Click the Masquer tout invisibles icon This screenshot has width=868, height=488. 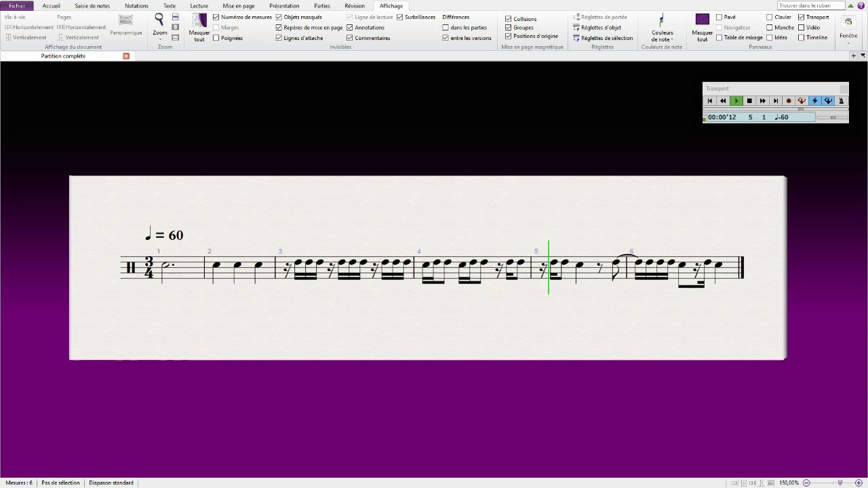tap(199, 20)
